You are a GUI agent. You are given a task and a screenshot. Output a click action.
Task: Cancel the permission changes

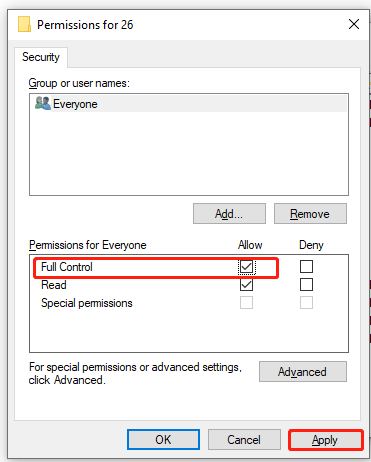point(244,440)
